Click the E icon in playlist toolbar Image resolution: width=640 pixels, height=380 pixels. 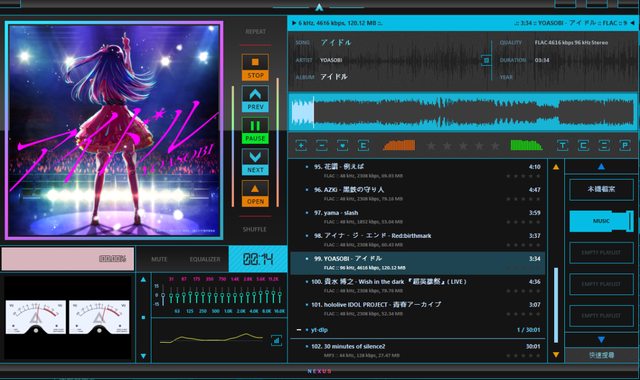(x=363, y=145)
